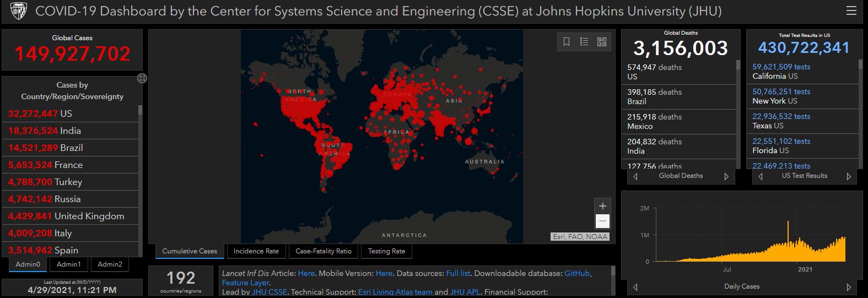Switch to the Incidence Rate tab
Image resolution: width=868 pixels, height=298 pixels.
[x=256, y=251]
